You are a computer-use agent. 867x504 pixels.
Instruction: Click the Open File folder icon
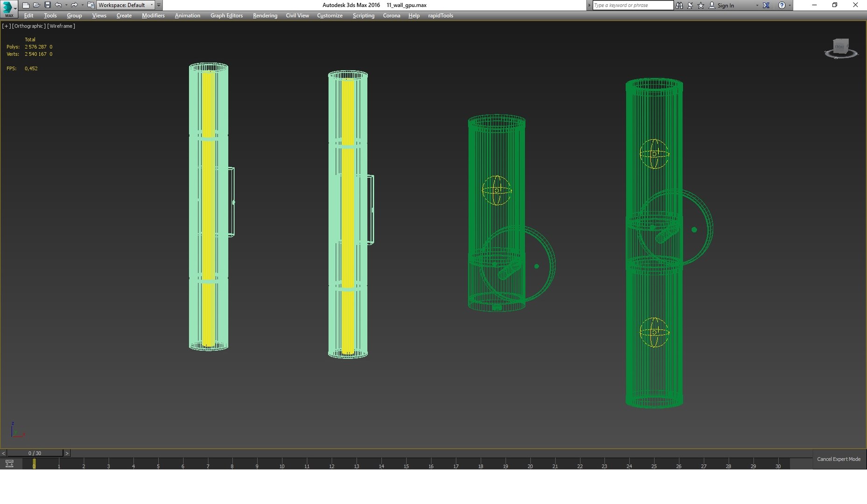pyautogui.click(x=36, y=5)
